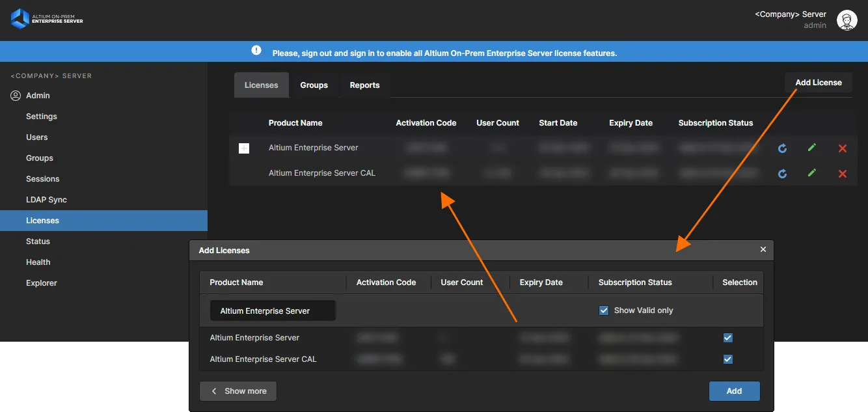Click Subscription Status header in licenses table
The width and height of the screenshot is (868, 412).
(716, 123)
